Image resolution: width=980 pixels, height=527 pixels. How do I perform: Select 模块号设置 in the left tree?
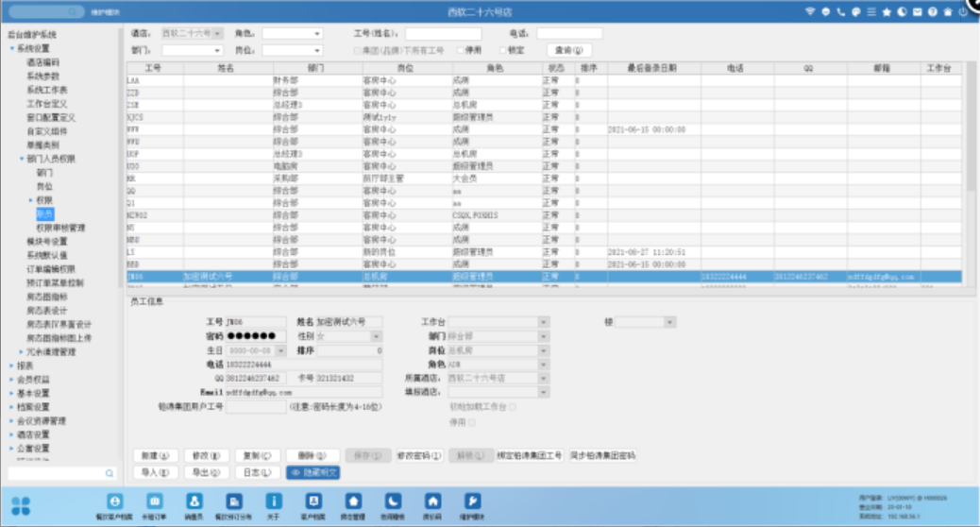tap(46, 242)
